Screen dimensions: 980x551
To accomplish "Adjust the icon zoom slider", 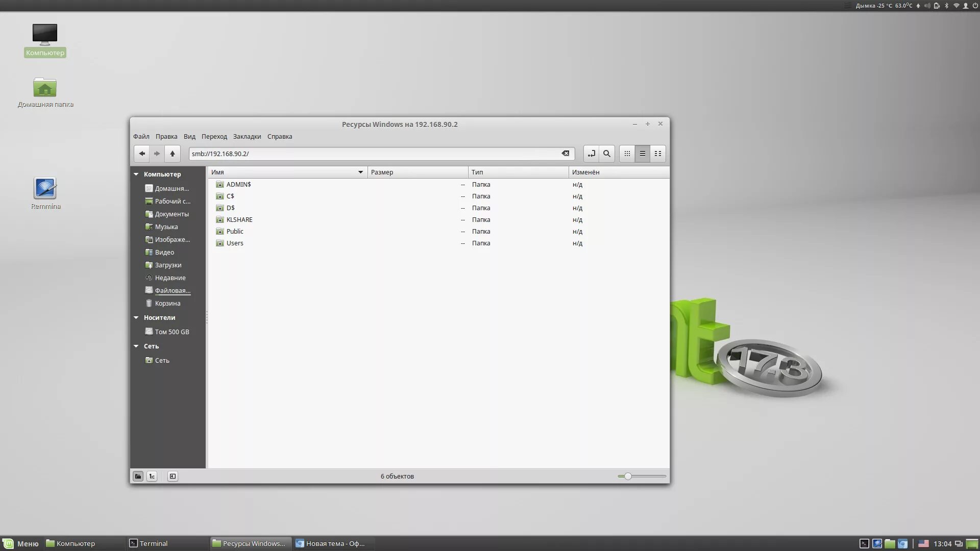I will click(628, 477).
